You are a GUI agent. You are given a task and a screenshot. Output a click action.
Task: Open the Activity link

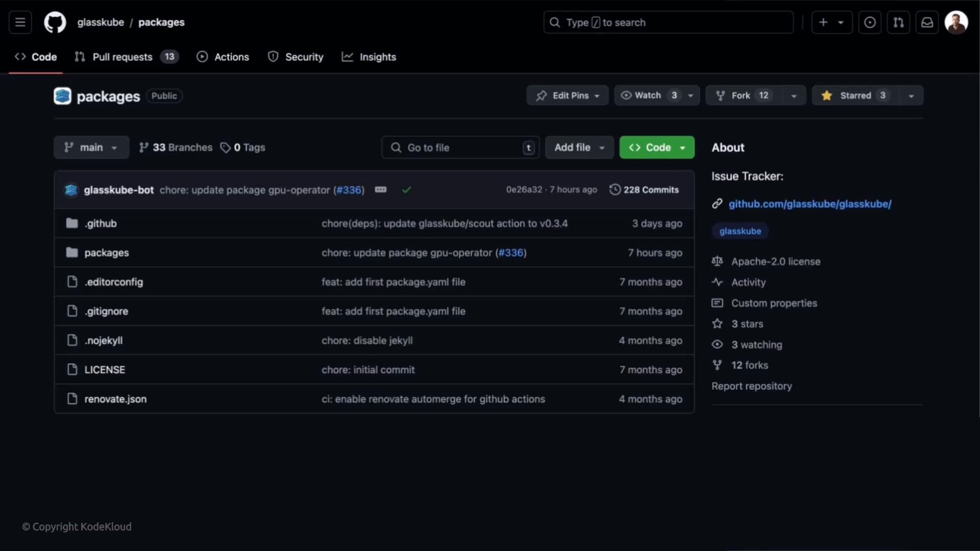point(748,282)
